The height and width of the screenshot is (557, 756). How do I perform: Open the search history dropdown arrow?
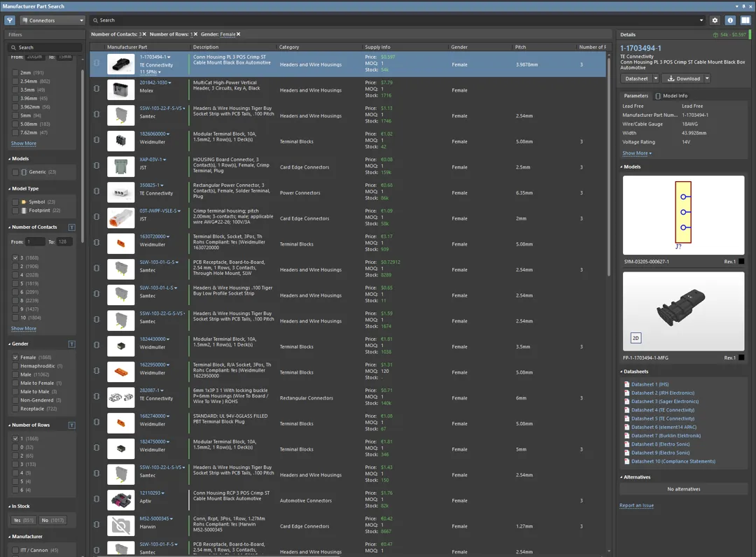point(701,20)
